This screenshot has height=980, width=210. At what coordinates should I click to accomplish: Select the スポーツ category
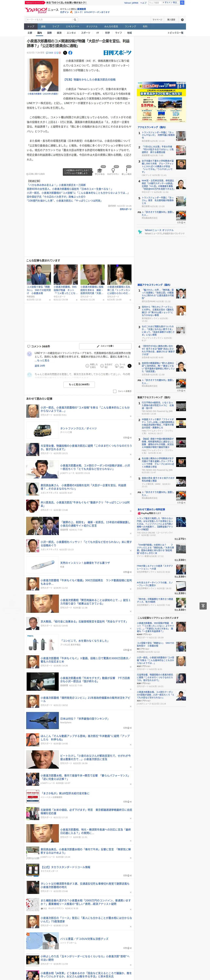[86, 33]
